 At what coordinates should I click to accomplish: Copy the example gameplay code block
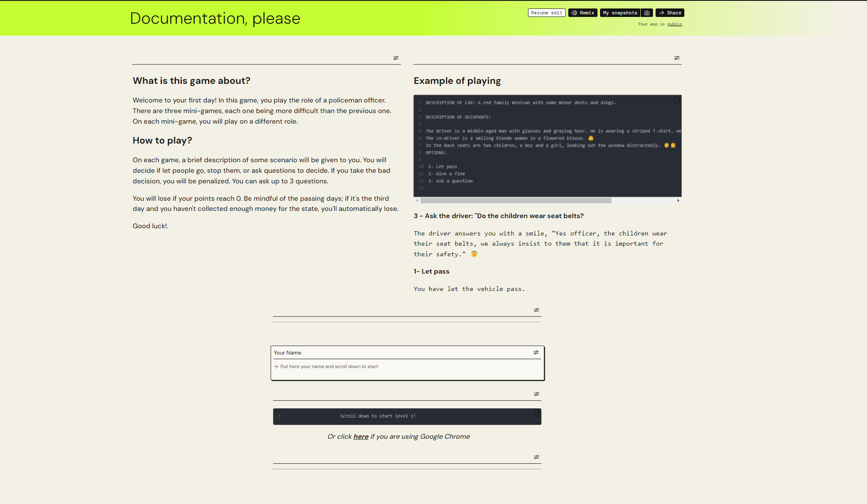click(676, 100)
